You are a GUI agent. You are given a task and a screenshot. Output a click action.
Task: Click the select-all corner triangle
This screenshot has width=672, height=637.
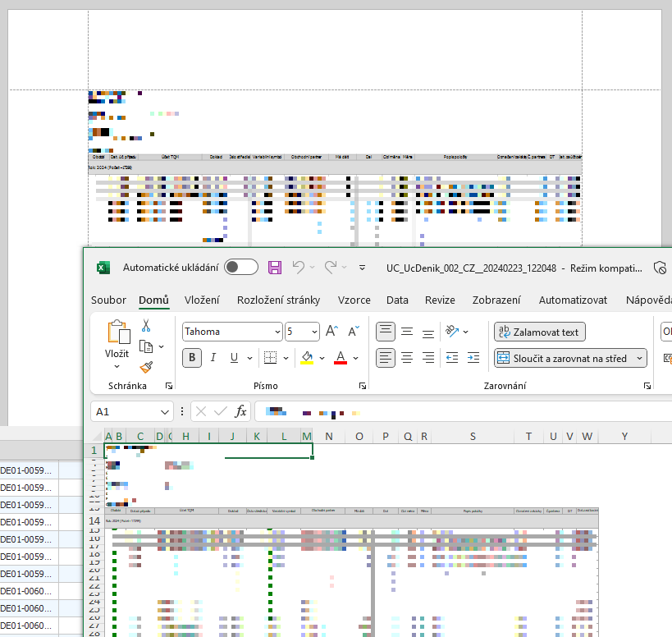[98, 437]
